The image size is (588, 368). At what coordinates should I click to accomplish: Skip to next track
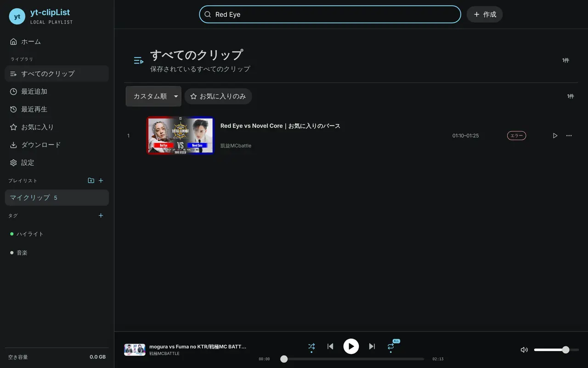[372, 346]
